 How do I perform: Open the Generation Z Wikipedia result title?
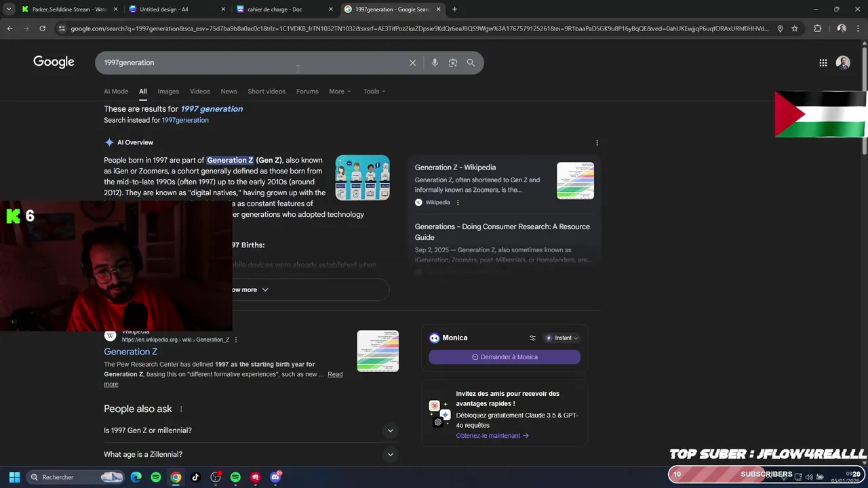pos(130,352)
